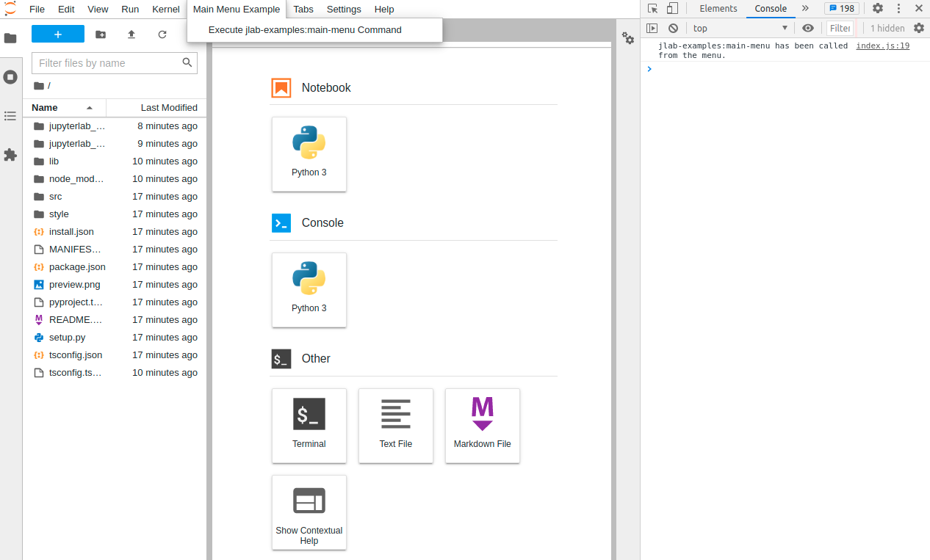
Task: Select the package.json file
Action: click(x=115, y=267)
